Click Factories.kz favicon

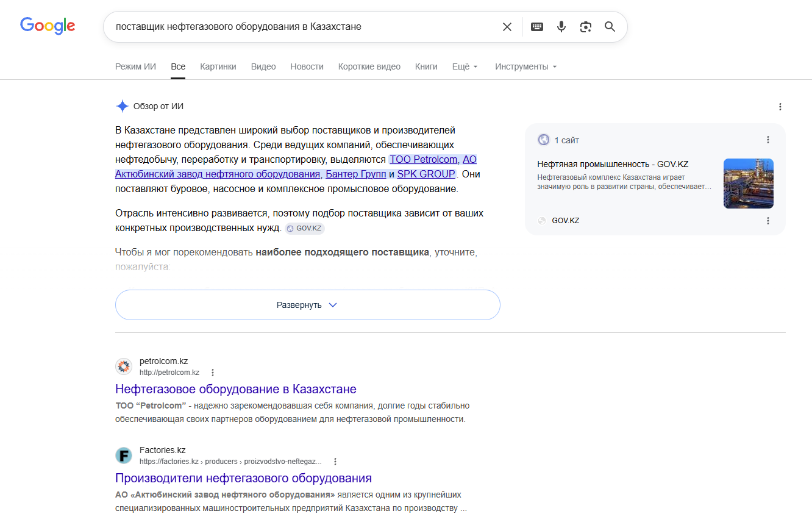click(124, 455)
